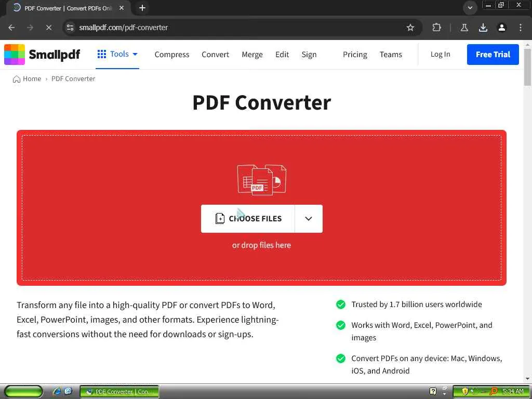Click the 'Trusted by 1.7 billion users worldwide' text
532x399 pixels.
[417, 304]
